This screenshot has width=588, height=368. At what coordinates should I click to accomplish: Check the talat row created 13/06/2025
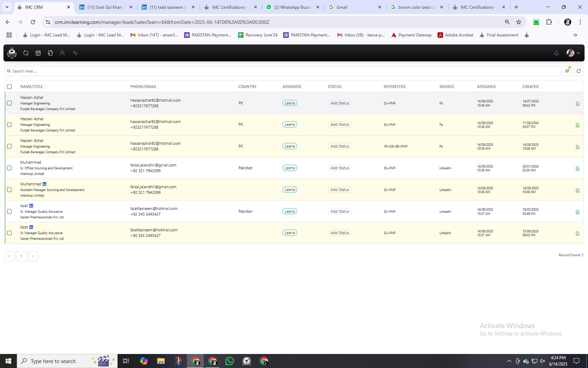pos(9,233)
